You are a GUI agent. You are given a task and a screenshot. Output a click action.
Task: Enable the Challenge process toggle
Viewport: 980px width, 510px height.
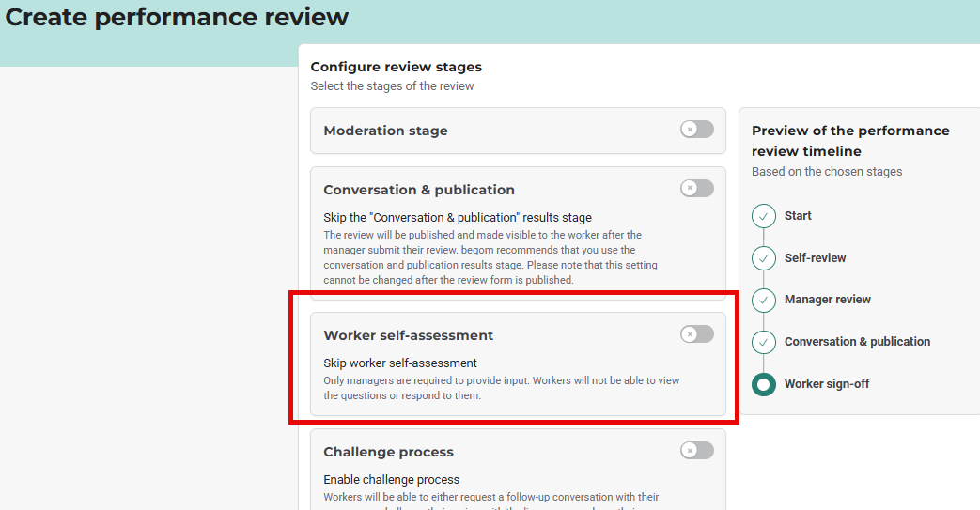pos(696,451)
